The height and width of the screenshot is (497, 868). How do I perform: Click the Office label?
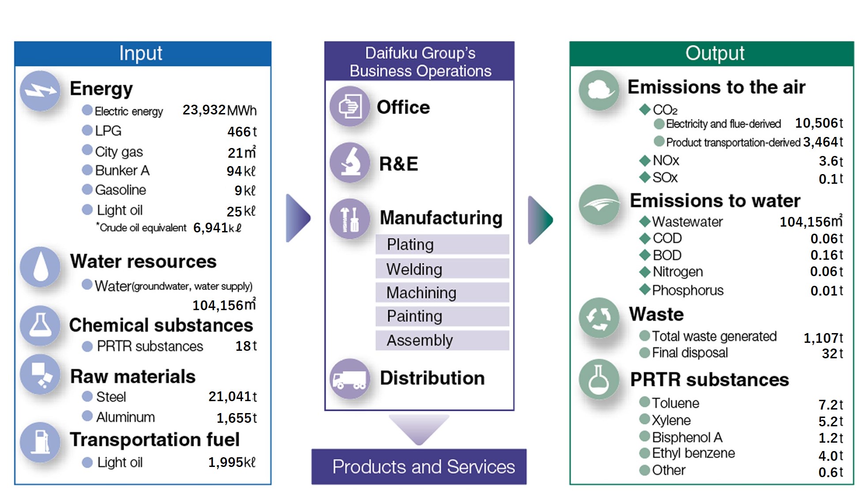tap(403, 107)
